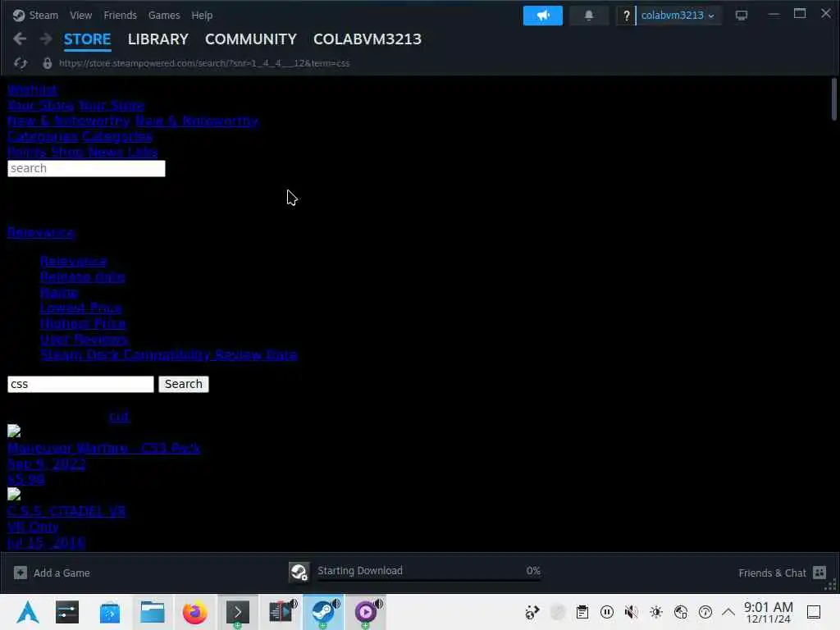Viewport: 840px width, 630px height.
Task: Open the Konsole terminal taskbar icon
Action: 237,612
